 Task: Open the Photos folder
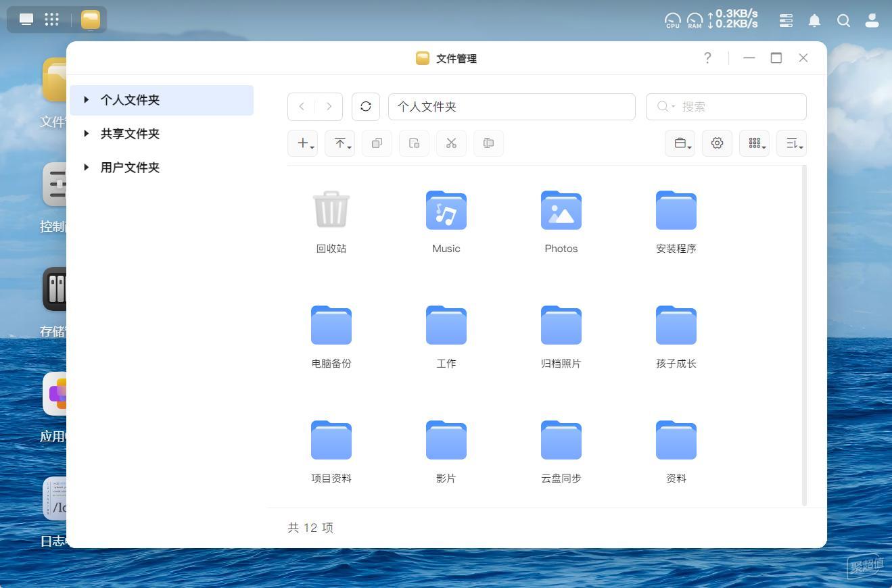tap(561, 210)
